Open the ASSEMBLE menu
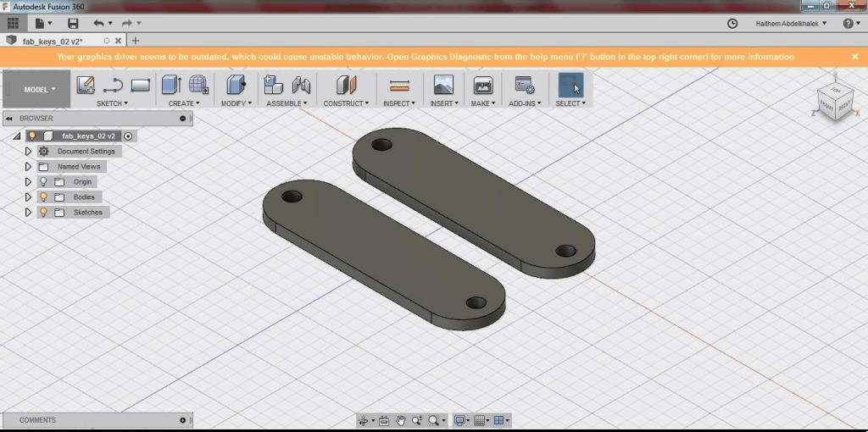Screen dimensions: 868x432 coord(287,103)
